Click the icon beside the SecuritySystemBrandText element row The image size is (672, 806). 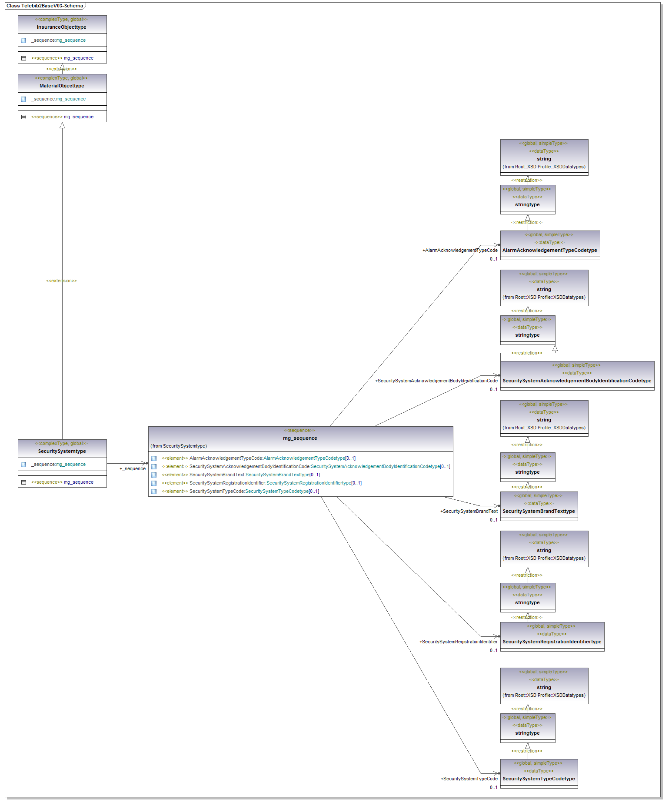[x=154, y=475]
